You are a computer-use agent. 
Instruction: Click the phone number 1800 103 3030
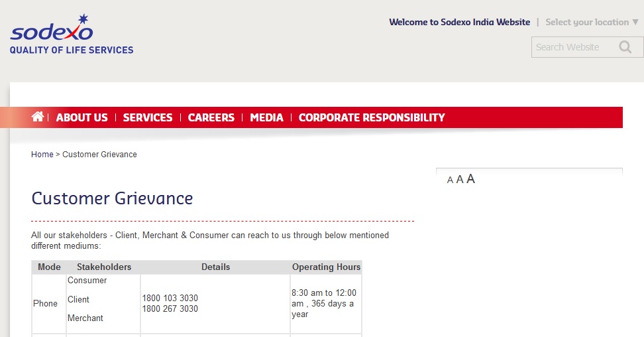(170, 298)
